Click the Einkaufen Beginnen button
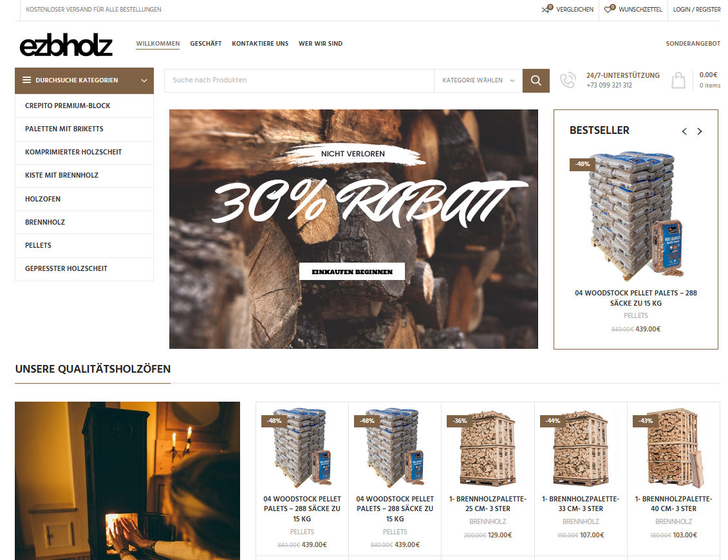 (352, 272)
